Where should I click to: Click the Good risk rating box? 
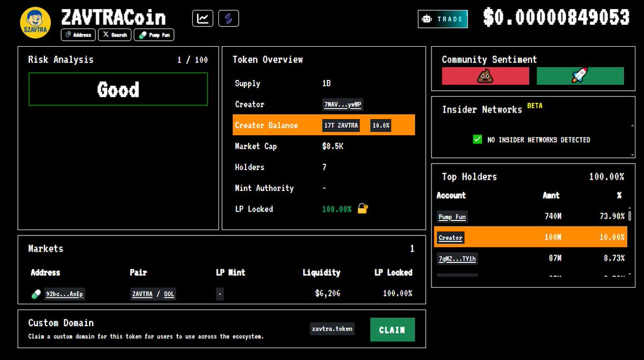118,89
